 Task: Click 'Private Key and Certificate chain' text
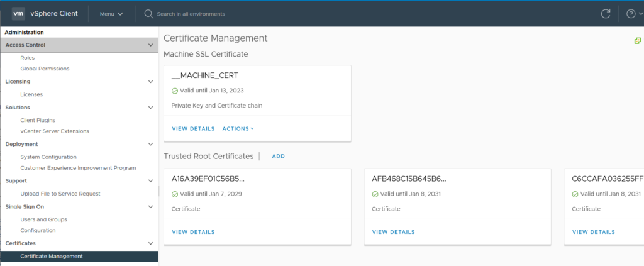217,106
